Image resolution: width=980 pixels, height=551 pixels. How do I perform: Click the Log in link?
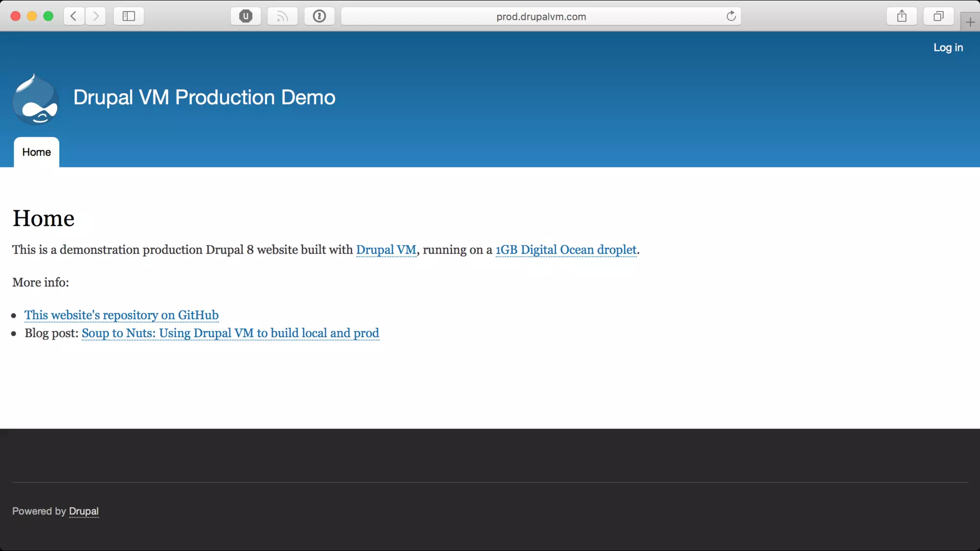(x=948, y=47)
